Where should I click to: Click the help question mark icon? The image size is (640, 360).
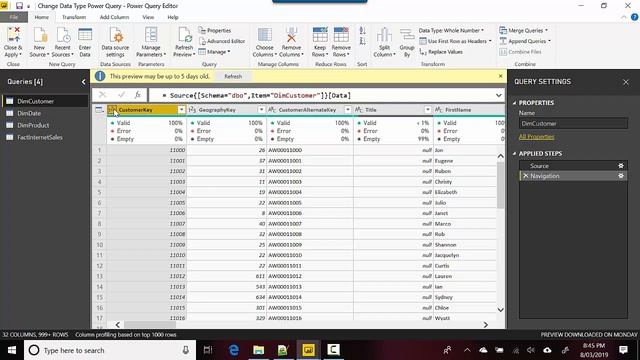(634, 17)
